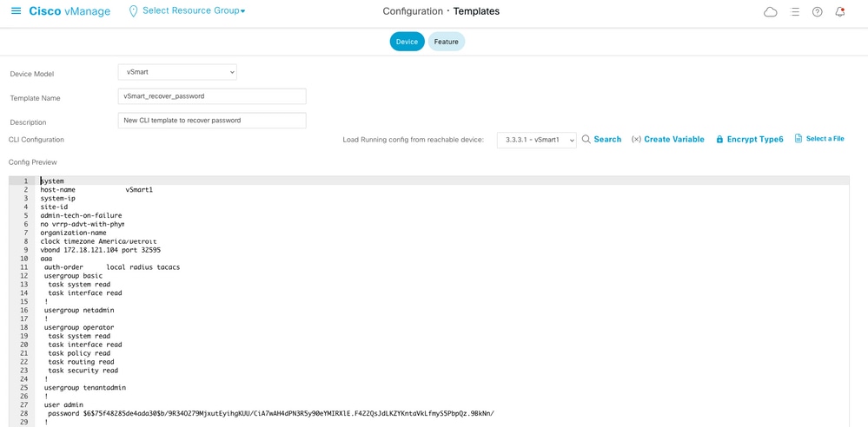Open the notifications bell icon
Image resolution: width=868 pixels, height=427 pixels.
click(x=840, y=11)
